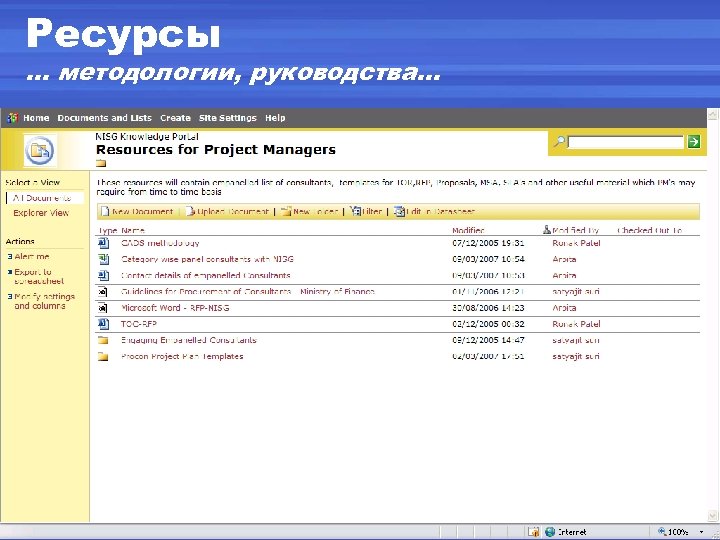Click the search magnifier icon

point(559,141)
